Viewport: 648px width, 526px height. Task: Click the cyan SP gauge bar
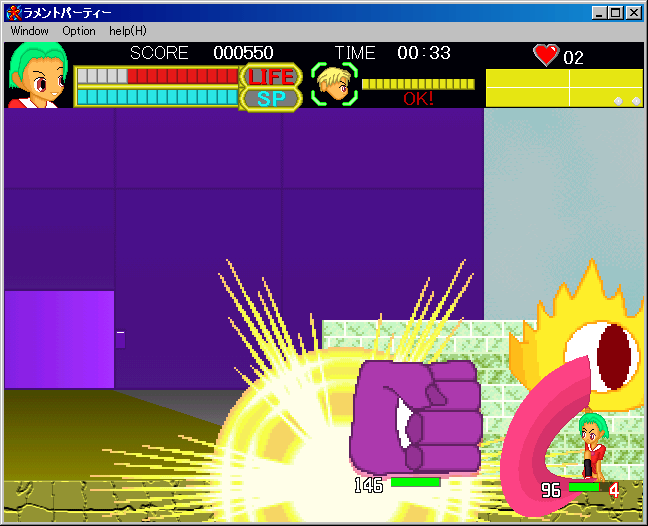coord(157,97)
